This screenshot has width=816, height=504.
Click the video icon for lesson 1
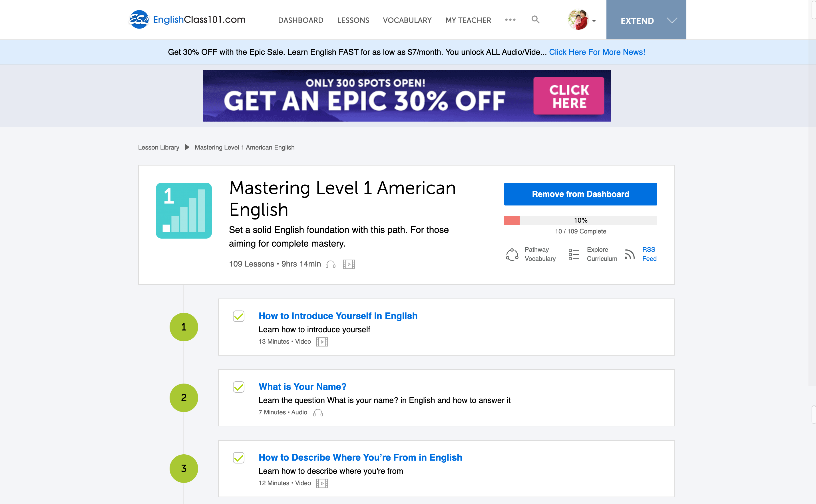point(322,342)
